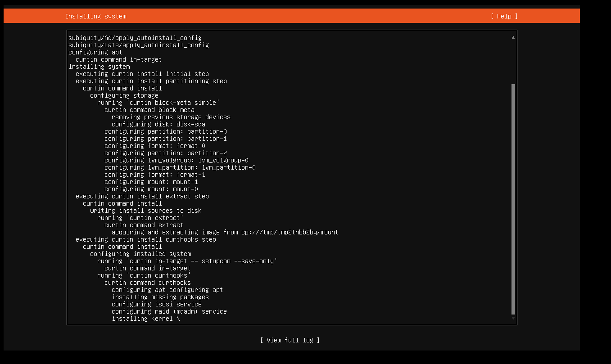611x364 pixels.
Task: Click 'configuring partition: partition-1' line
Action: [166, 139]
